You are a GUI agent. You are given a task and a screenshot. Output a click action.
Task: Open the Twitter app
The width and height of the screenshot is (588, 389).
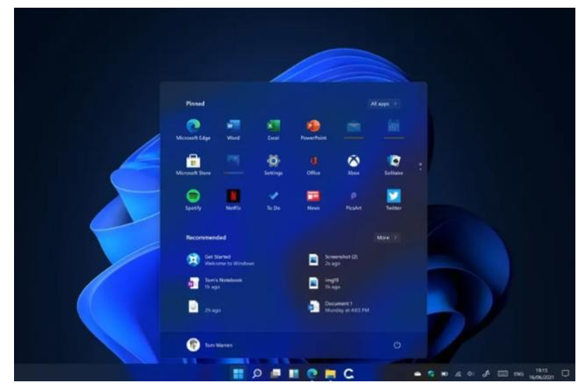tap(394, 199)
